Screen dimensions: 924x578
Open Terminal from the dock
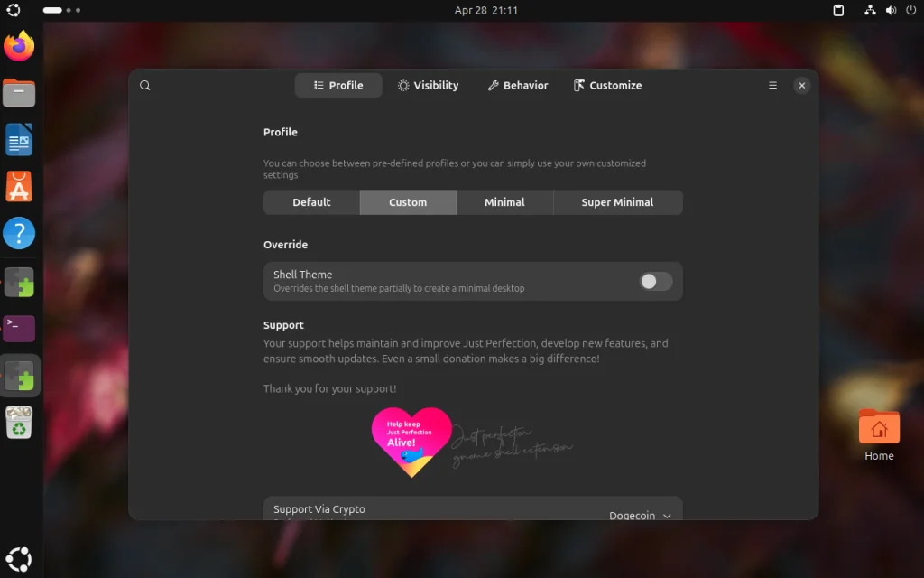point(19,329)
